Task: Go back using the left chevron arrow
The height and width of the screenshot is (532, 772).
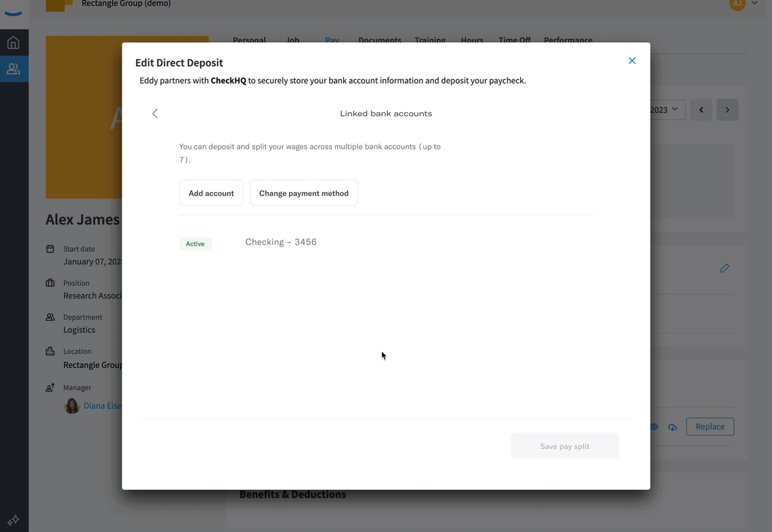Action: point(155,113)
